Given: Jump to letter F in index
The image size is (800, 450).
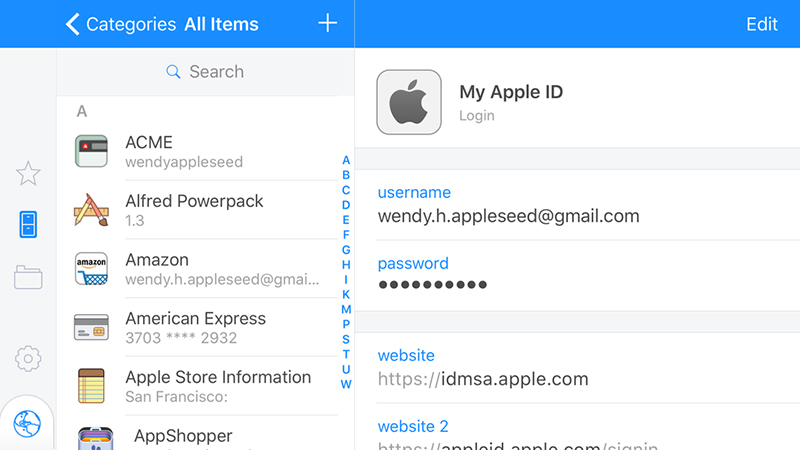Looking at the screenshot, I should pos(346,235).
